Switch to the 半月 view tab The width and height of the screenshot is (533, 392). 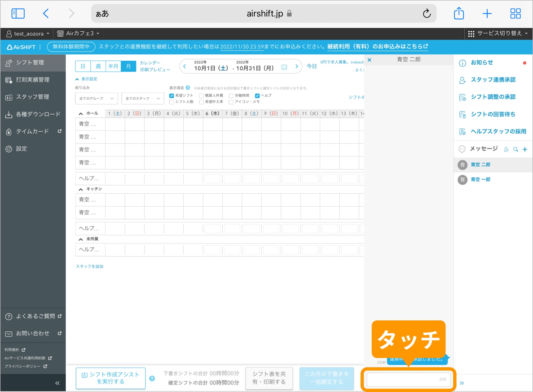tap(113, 66)
